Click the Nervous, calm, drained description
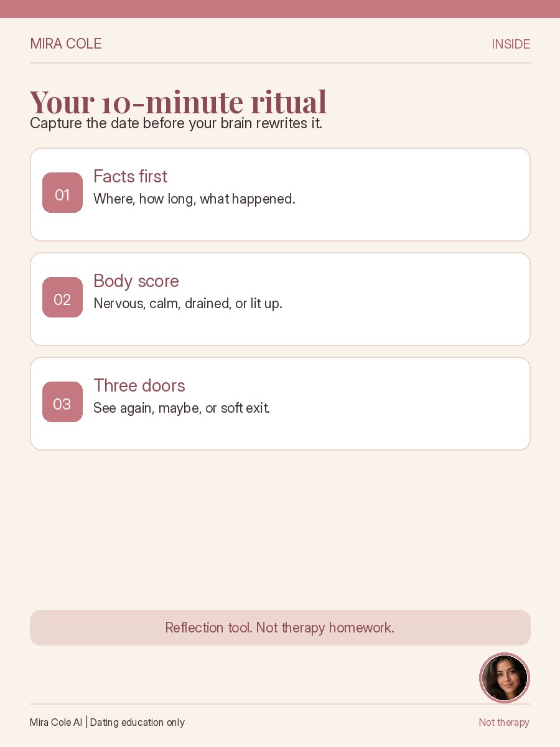Screen dimensions: 560x747 pyautogui.click(x=188, y=304)
